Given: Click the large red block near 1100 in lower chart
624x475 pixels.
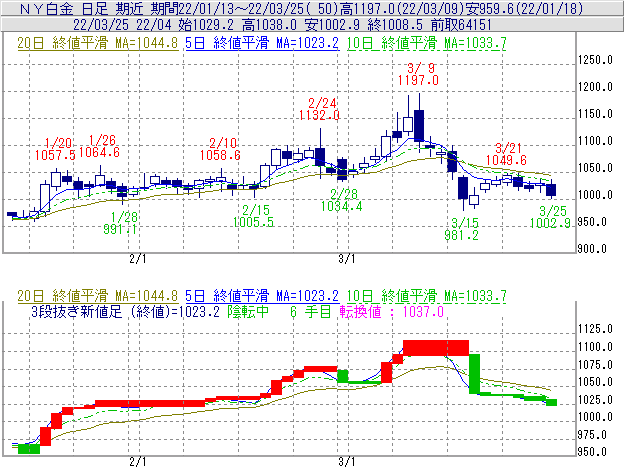Looking at the screenshot, I should tap(436, 348).
